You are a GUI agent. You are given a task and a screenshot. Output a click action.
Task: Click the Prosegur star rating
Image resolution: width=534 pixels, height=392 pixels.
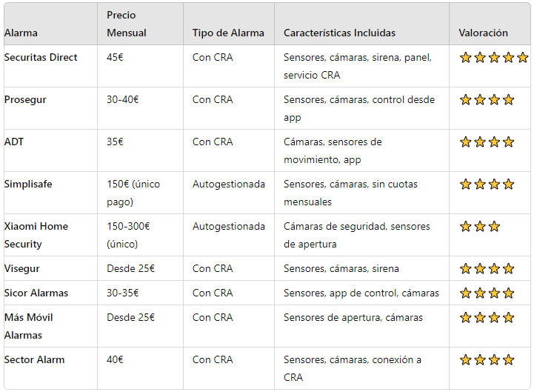coord(487,100)
